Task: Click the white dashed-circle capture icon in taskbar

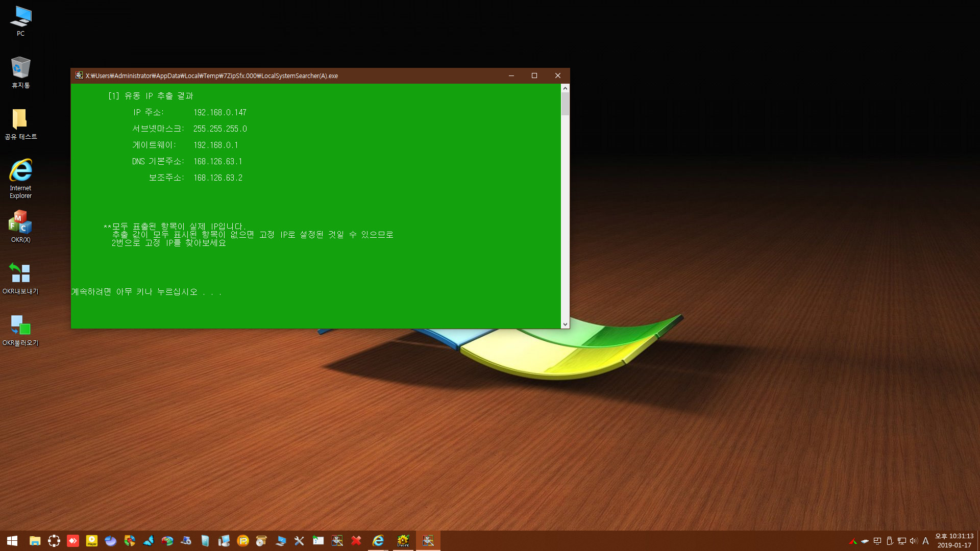Action: [x=54, y=541]
